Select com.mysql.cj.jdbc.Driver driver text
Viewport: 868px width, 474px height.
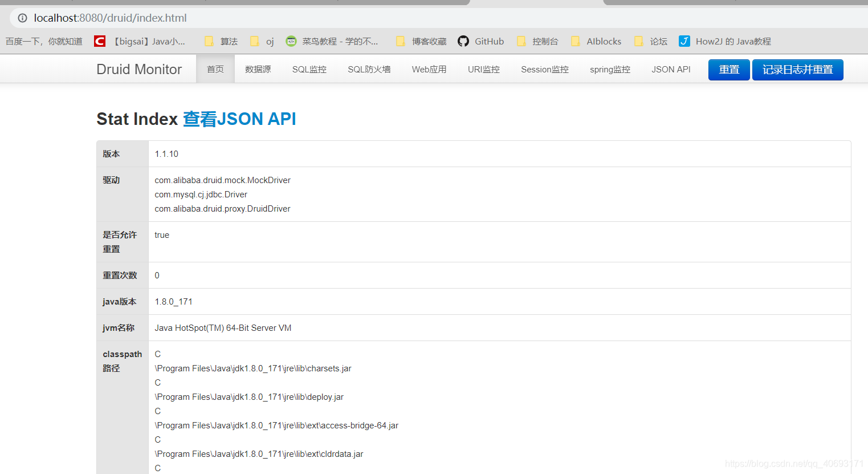[201, 195]
